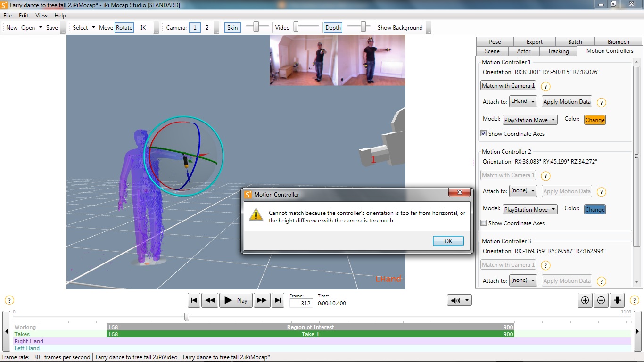
Task: Change the orange controller color swatch
Action: [x=595, y=120]
